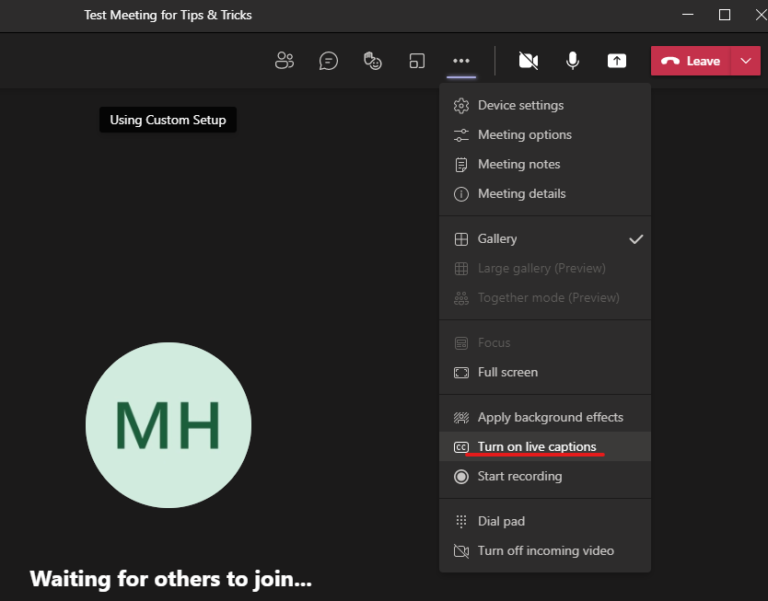This screenshot has height=601, width=768.
Task: Open Meeting notes
Action: tap(545, 164)
